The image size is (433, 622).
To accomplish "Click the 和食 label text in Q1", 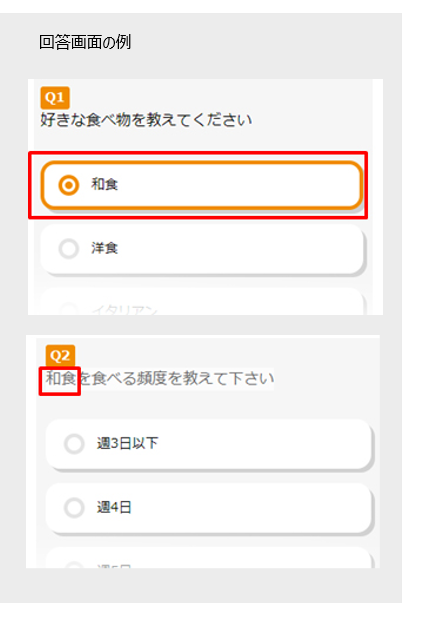I will [x=105, y=184].
